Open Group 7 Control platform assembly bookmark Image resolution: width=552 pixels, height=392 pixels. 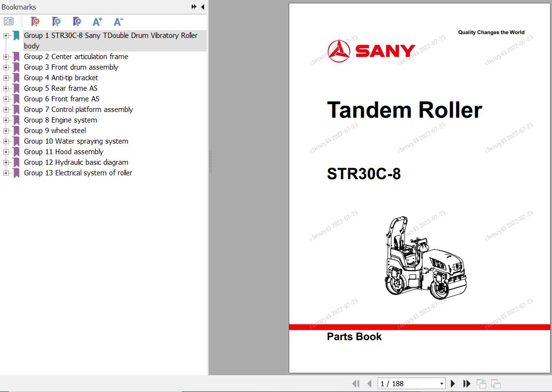coord(78,110)
